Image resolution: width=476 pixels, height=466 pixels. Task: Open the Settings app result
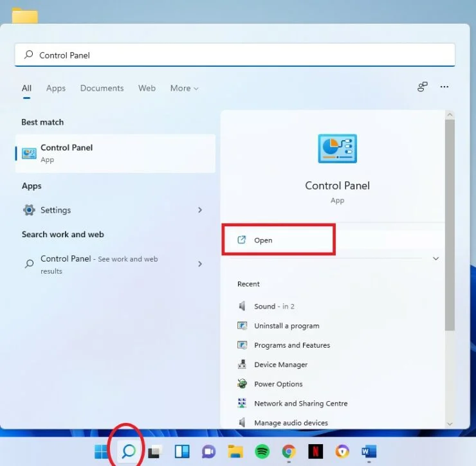tap(115, 210)
